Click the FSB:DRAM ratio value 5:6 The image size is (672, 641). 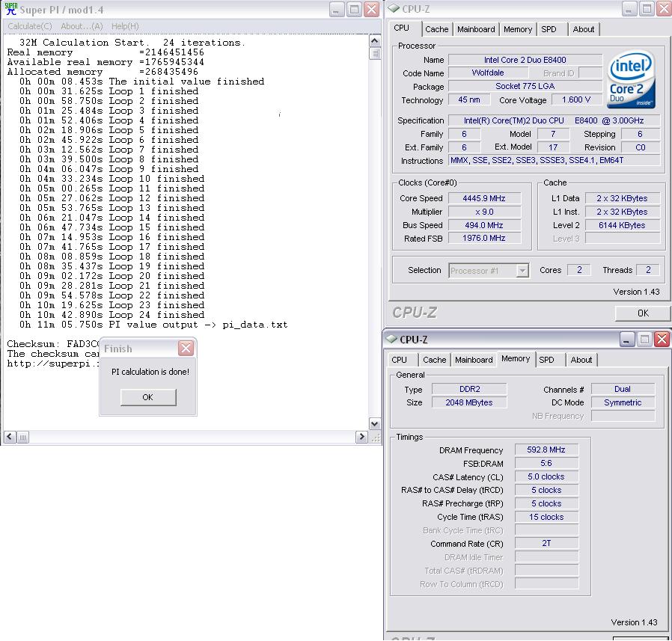coord(546,463)
